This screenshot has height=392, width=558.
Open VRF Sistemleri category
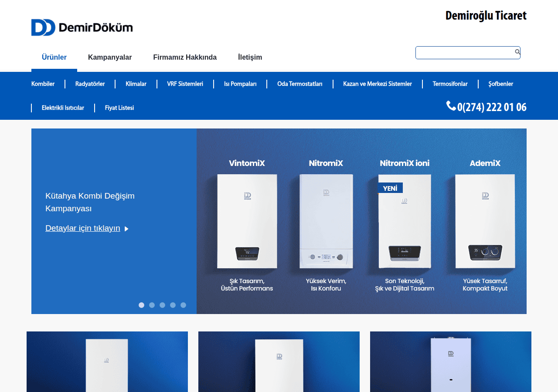(x=185, y=84)
